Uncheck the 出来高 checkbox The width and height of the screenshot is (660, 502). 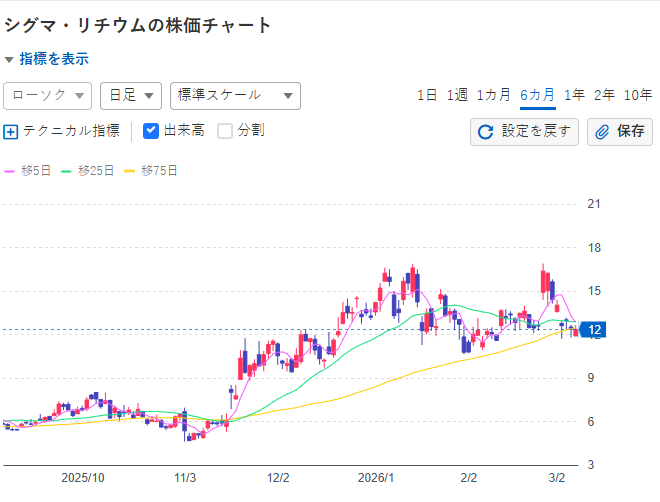pos(151,131)
